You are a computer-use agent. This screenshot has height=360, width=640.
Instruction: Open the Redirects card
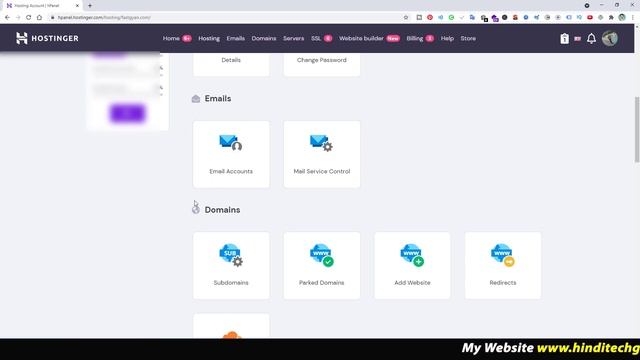tap(503, 266)
